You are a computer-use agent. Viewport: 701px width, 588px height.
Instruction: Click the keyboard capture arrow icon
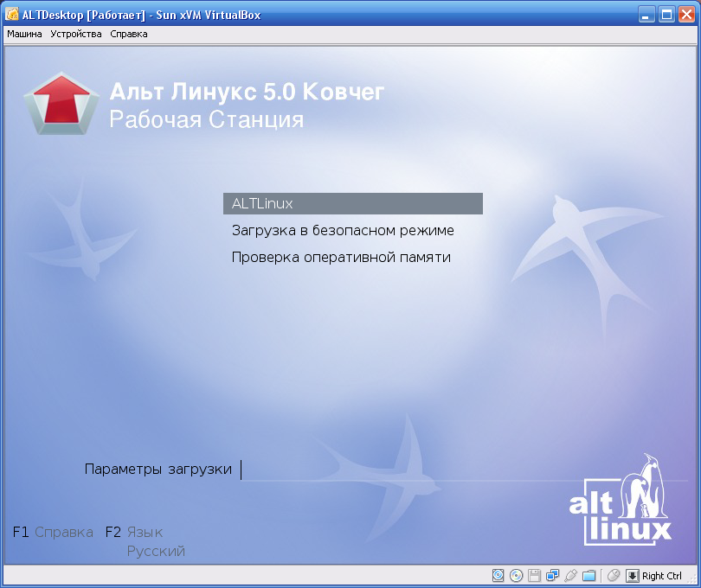click(x=632, y=576)
